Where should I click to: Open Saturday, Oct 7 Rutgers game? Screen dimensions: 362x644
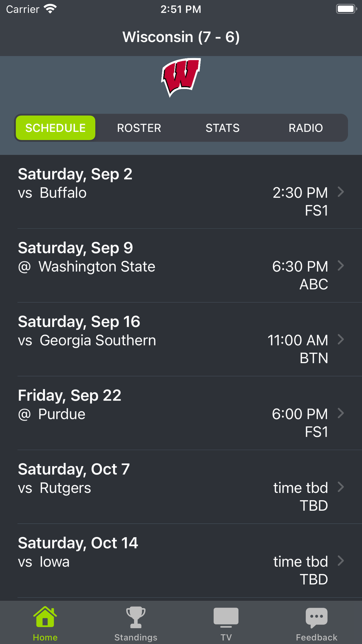coord(181,487)
